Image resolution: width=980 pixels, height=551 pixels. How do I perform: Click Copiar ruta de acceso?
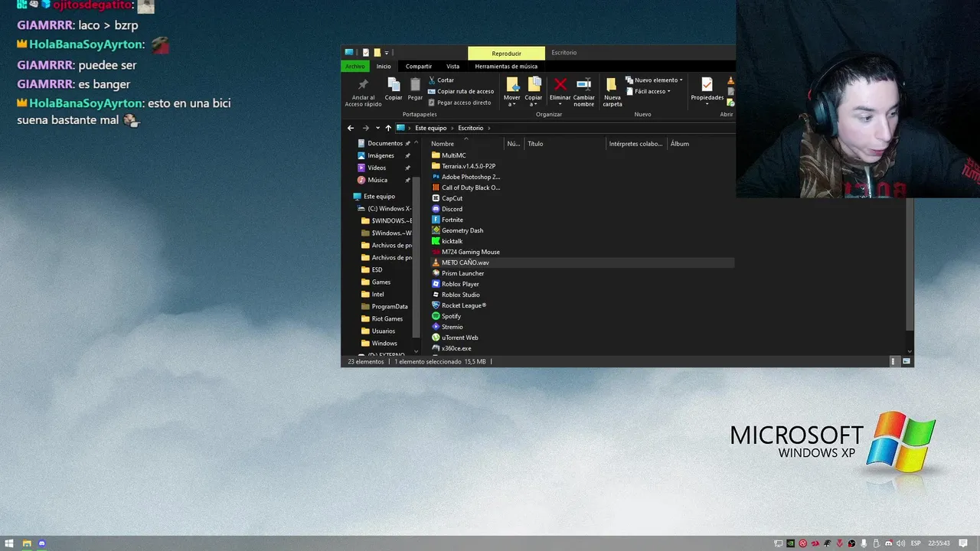(x=461, y=91)
